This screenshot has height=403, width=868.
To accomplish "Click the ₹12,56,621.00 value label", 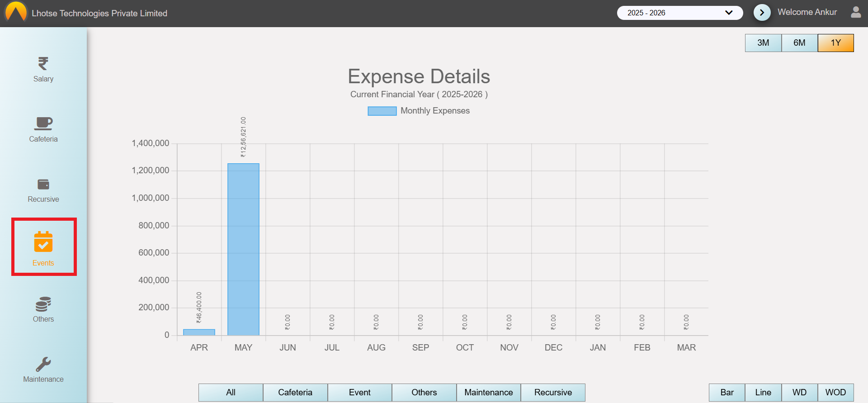I will point(243,137).
